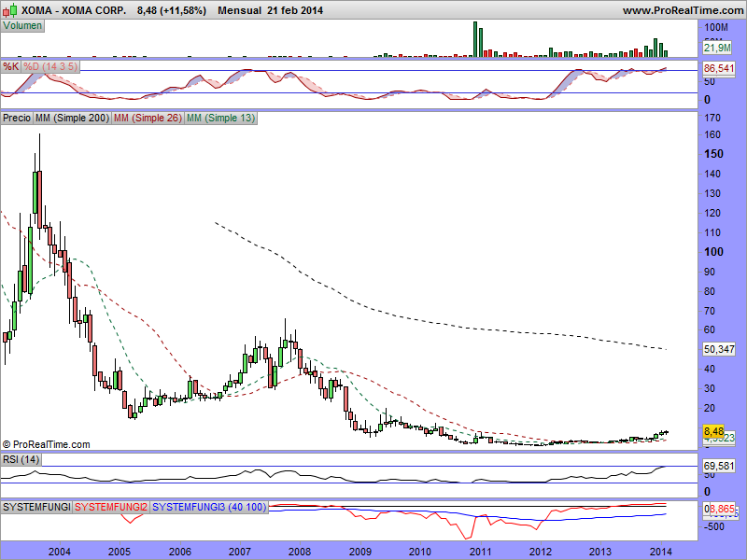Click the 2005 year label on time axis
The width and height of the screenshot is (747, 560).
120,552
